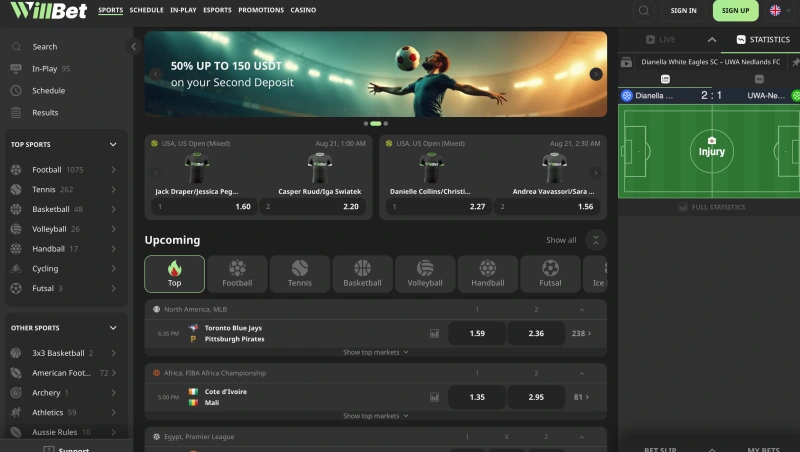This screenshot has height=452, width=800.
Task: Expand Show top markets under Toronto Blue Jays
Action: [375, 352]
